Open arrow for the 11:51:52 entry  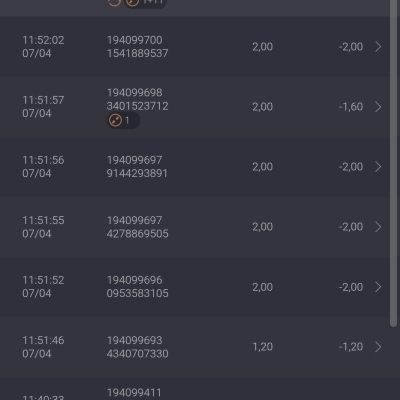click(378, 287)
